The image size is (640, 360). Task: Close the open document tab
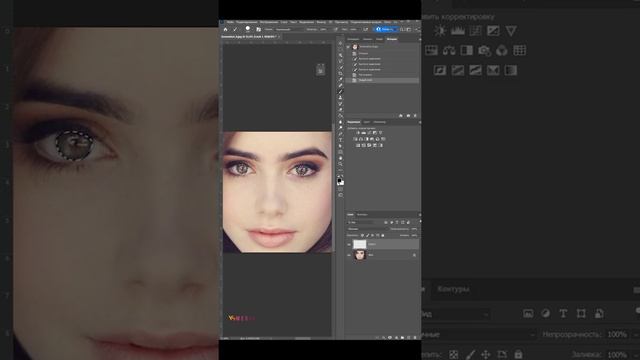[279, 37]
